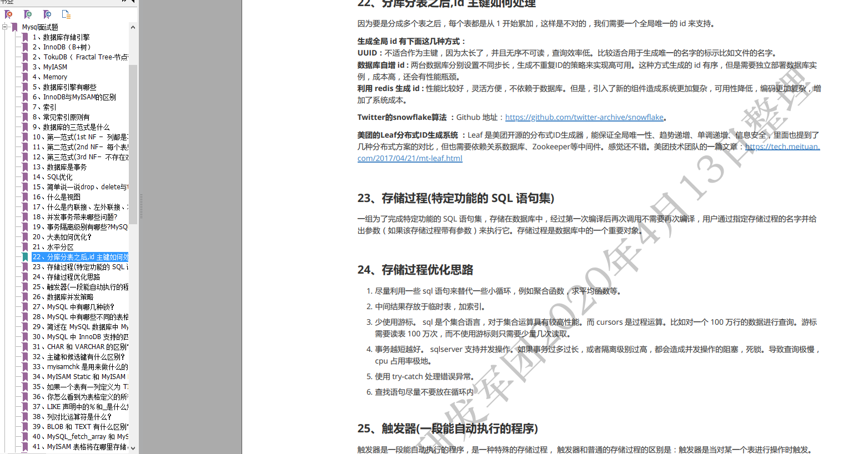Collapse the Mysql面试题 bookmark tree
868x454 pixels.
click(5, 27)
